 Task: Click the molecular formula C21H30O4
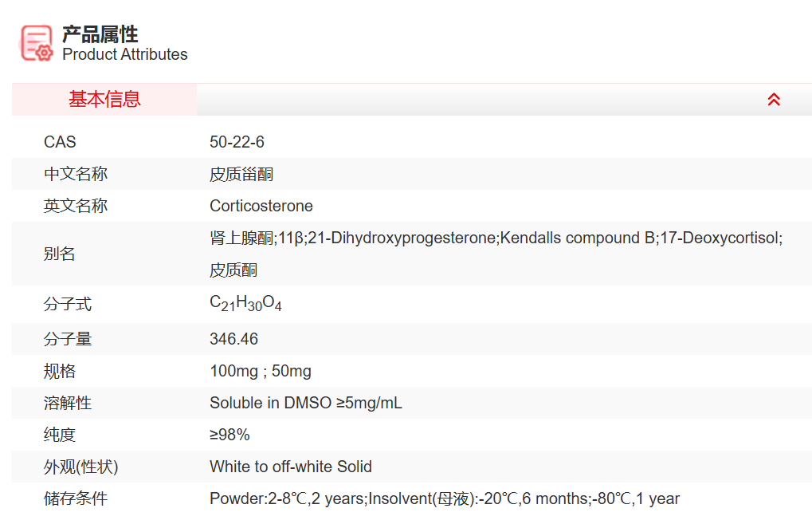[245, 303]
